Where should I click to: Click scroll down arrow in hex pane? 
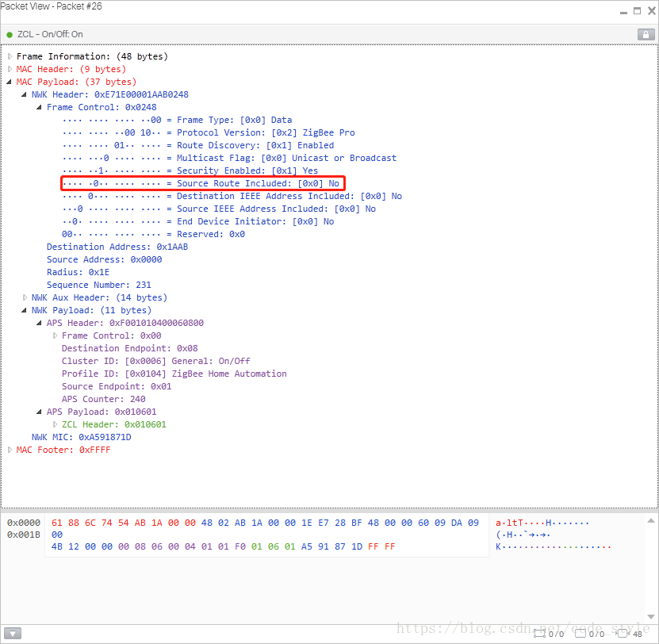(651, 617)
